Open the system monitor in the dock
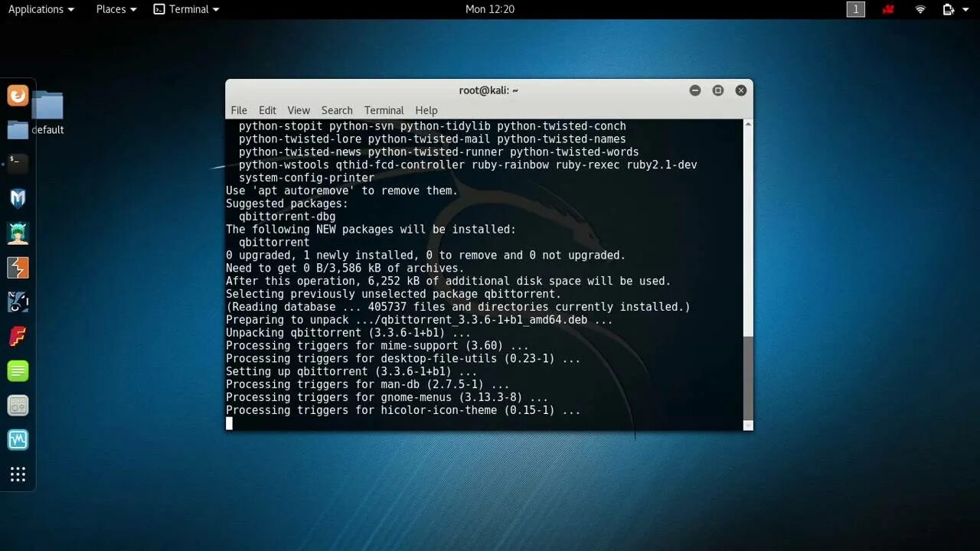 (18, 440)
